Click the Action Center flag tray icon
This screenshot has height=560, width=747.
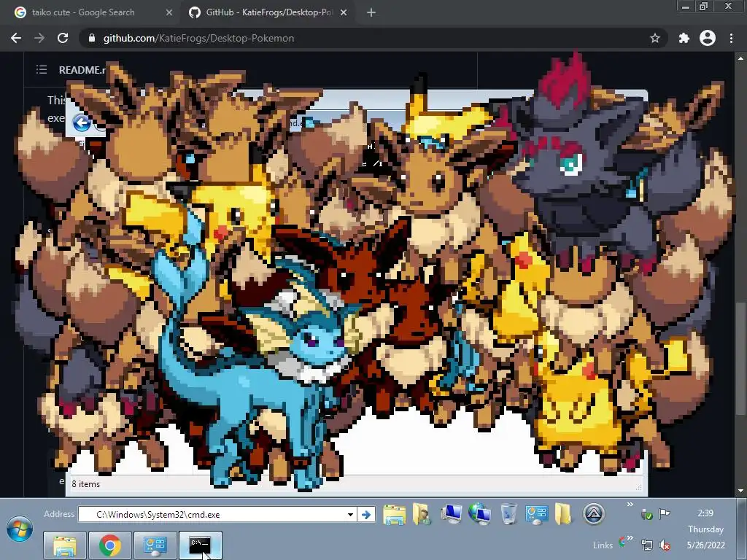click(x=664, y=514)
